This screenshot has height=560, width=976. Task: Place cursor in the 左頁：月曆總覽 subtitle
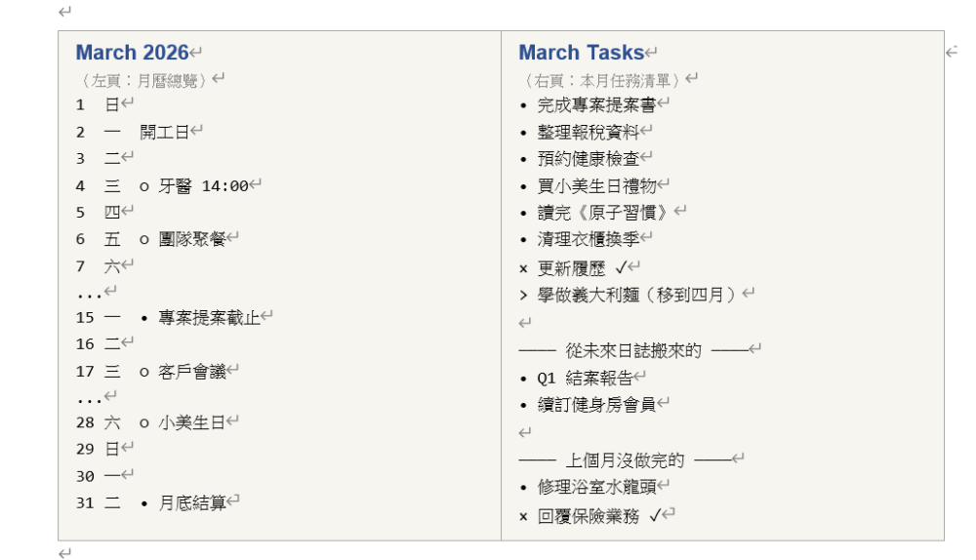pyautogui.click(x=144, y=80)
